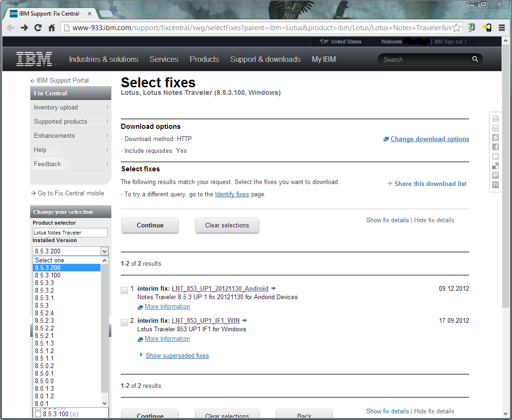Open the Products menu

click(x=204, y=59)
